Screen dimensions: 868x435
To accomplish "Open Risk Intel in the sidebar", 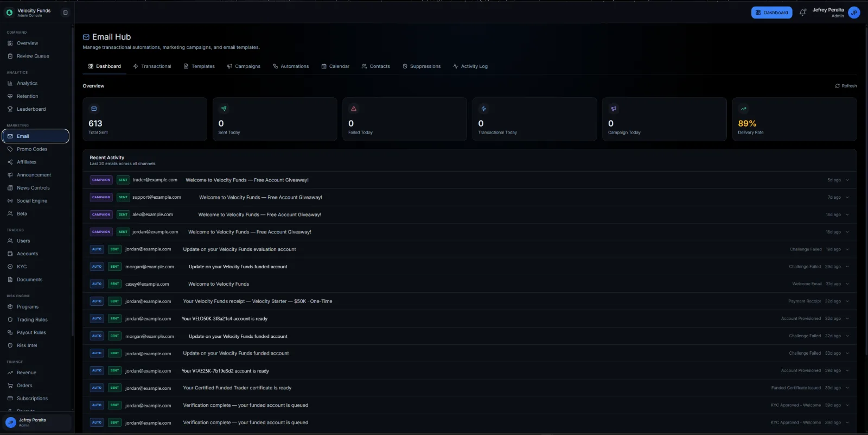I will click(36, 345).
